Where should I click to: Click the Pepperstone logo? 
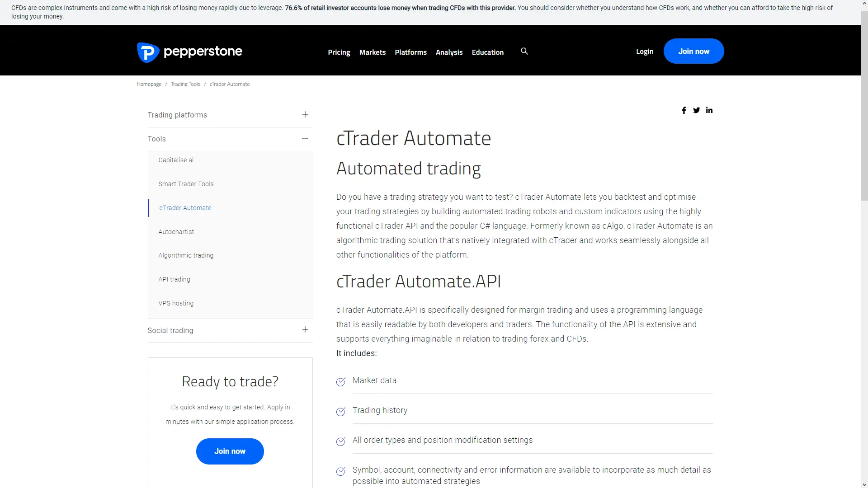[189, 52]
